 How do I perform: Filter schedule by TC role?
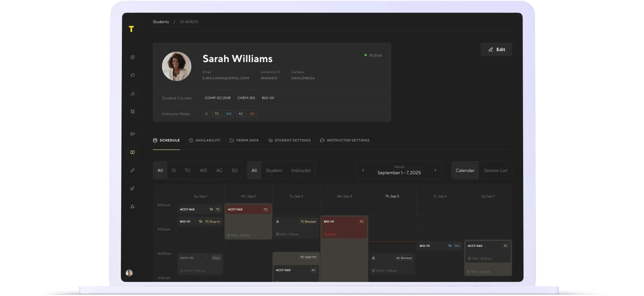point(188,170)
